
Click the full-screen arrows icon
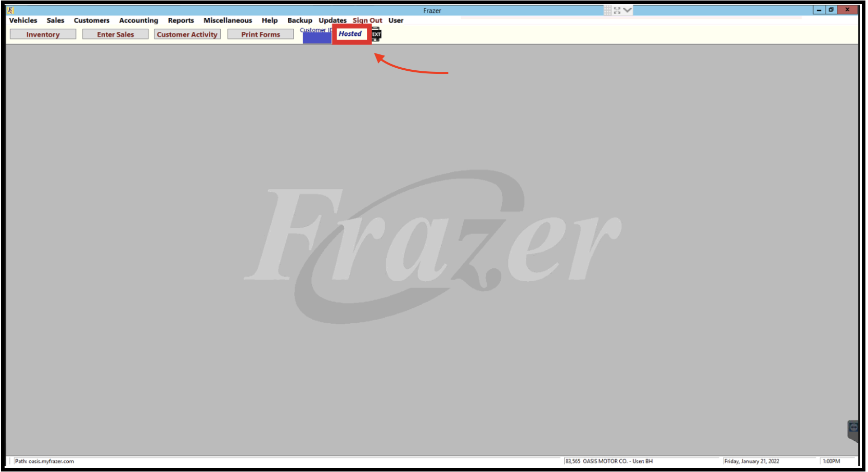click(x=617, y=10)
